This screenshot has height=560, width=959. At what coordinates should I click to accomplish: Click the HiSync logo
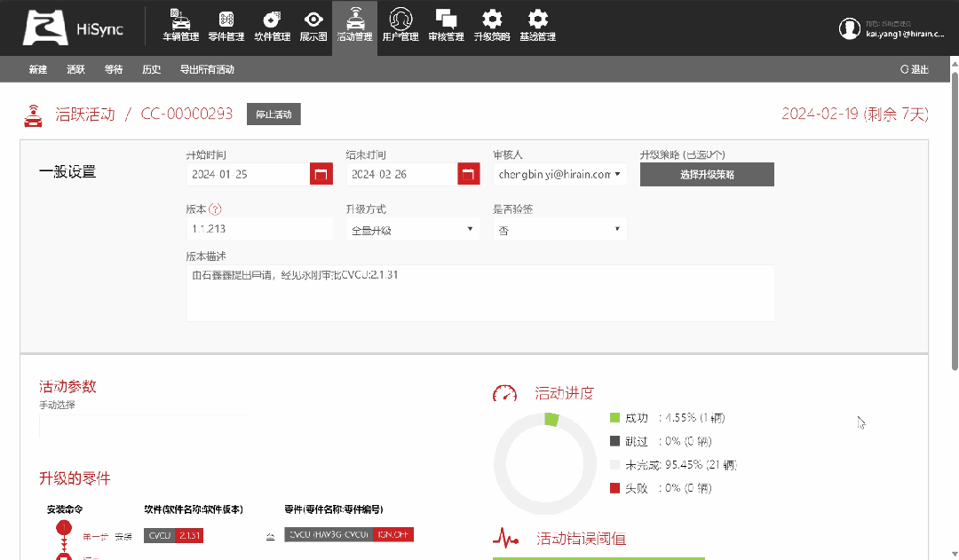click(74, 28)
